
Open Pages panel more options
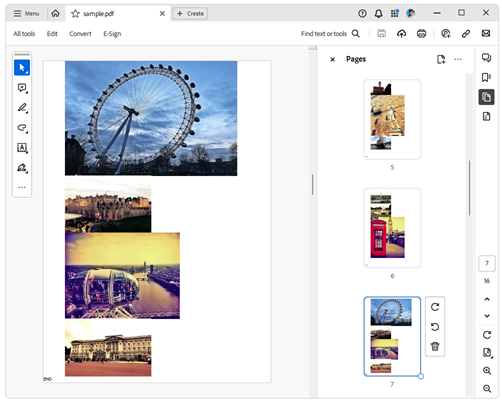point(458,59)
